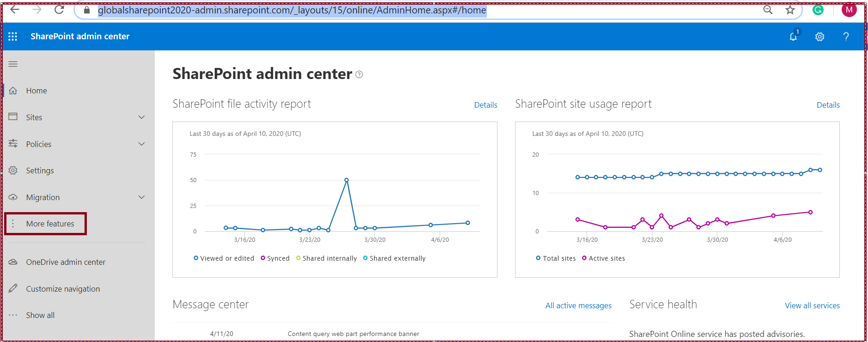Click the Settings gear icon in sidebar
The image size is (868, 342).
[13, 171]
